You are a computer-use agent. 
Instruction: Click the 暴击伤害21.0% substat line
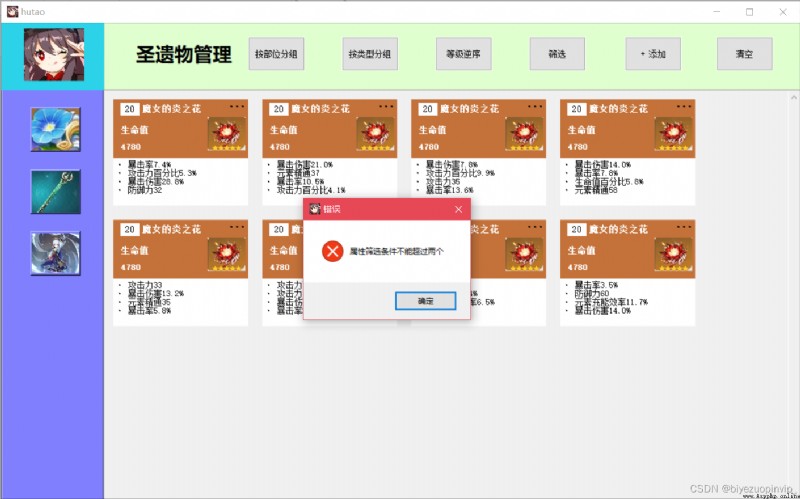(305, 165)
